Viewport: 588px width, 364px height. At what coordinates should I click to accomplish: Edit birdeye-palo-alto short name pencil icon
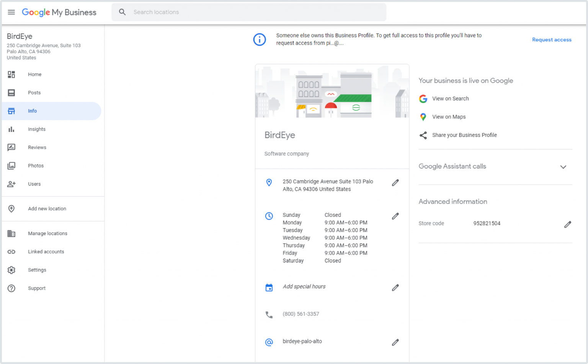click(395, 342)
